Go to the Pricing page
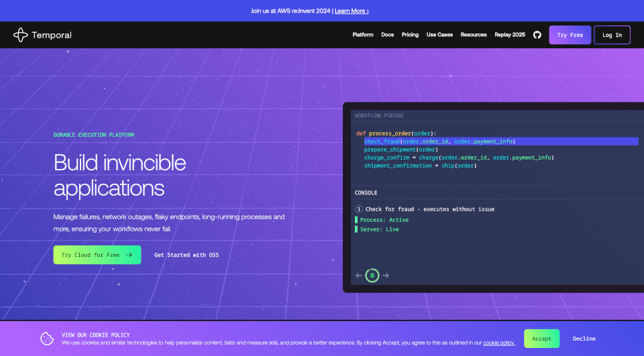644x356 pixels. point(410,35)
